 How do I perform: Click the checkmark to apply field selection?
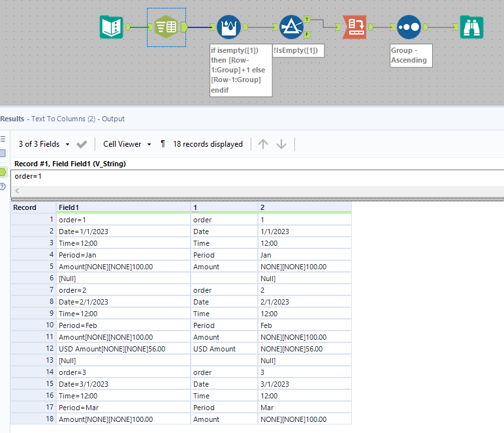coord(82,144)
